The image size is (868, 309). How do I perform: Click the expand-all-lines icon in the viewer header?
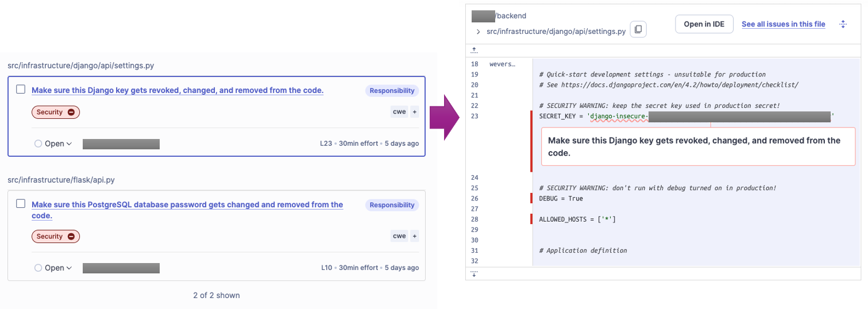843,24
